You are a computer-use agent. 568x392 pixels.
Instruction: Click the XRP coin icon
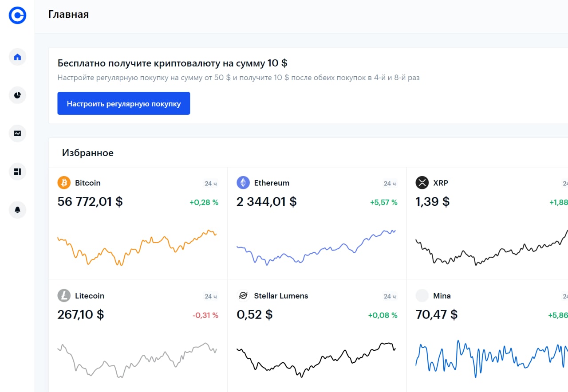422,183
